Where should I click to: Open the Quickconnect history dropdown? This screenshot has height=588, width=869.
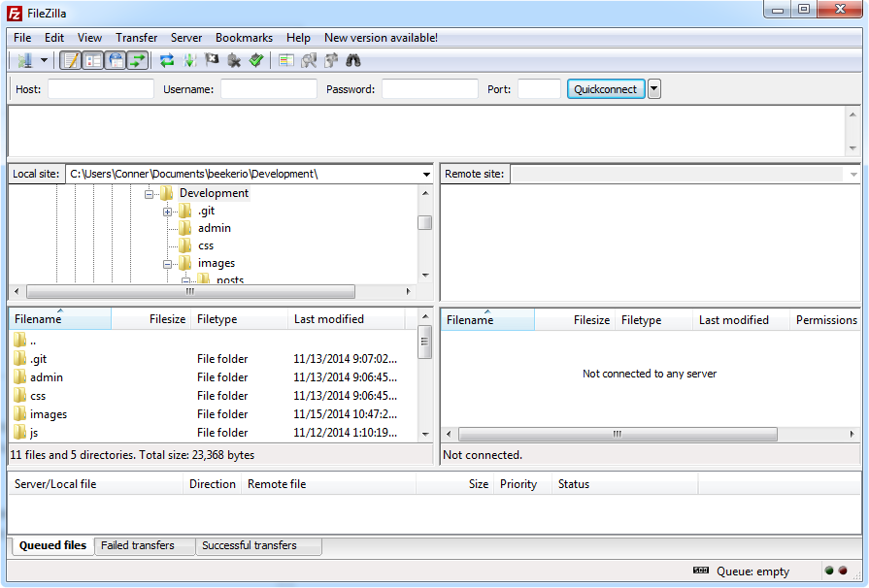tap(654, 88)
